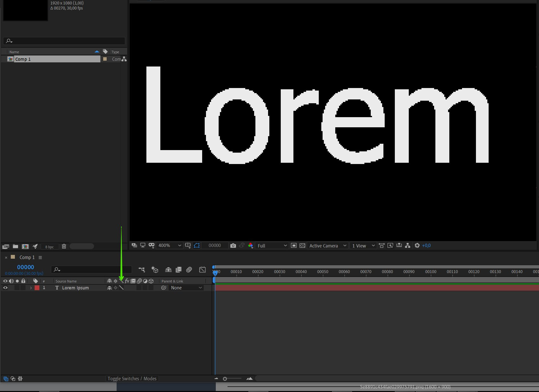Open grid and guide options
This screenshot has height=392, width=539.
[x=188, y=245]
